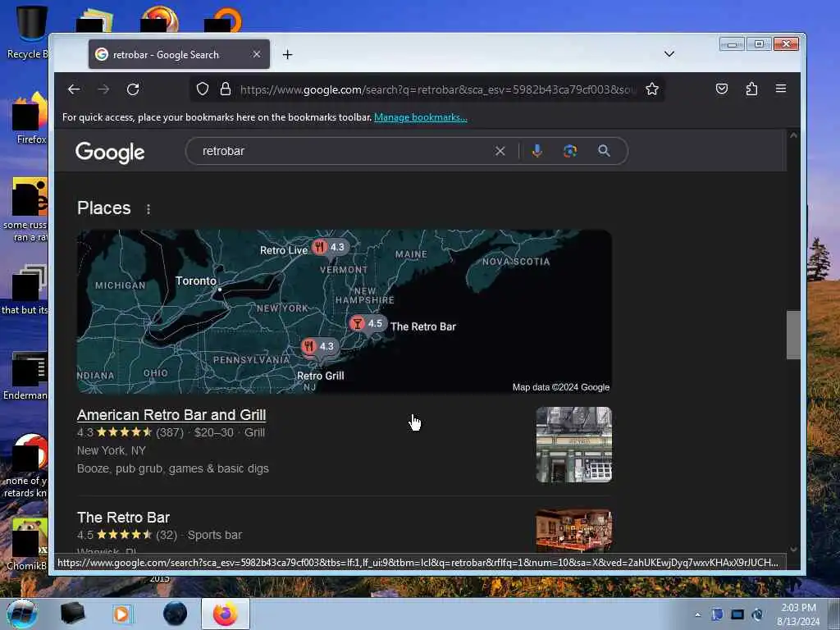Click the Google logo
The image size is (840, 630).
tap(110, 153)
